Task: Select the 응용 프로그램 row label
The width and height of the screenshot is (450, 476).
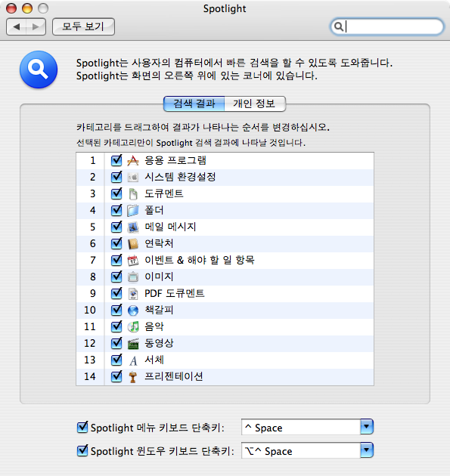Action: 175,160
